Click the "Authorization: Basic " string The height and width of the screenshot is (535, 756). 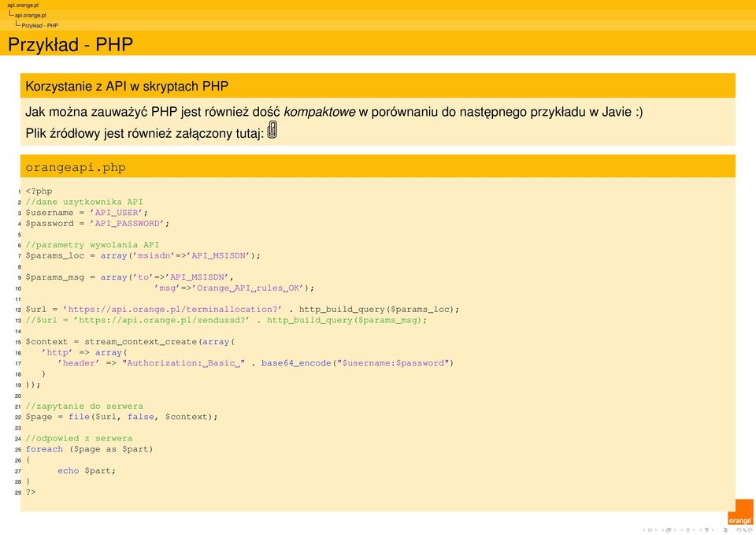(183, 363)
